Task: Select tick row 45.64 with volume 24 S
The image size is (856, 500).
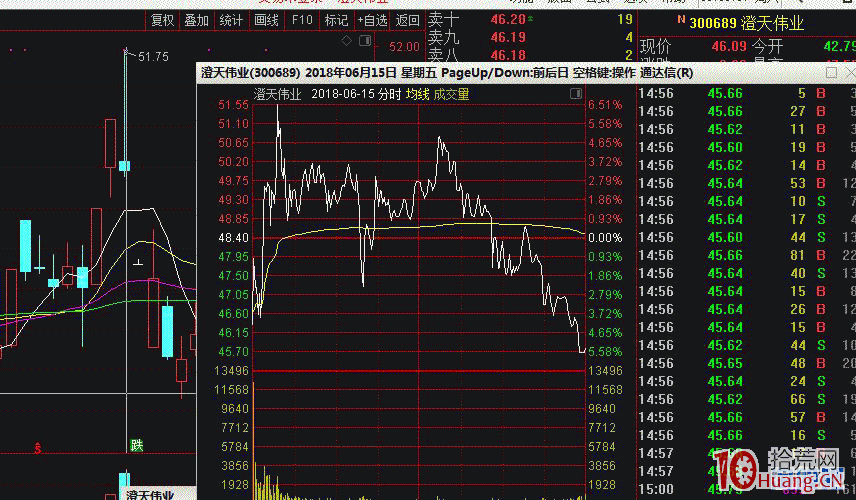Action: 746,382
